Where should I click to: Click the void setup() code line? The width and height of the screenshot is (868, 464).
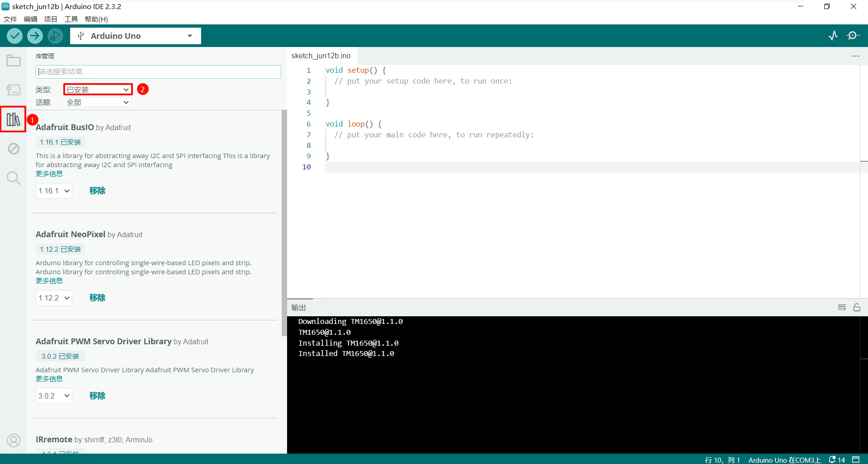(356, 70)
